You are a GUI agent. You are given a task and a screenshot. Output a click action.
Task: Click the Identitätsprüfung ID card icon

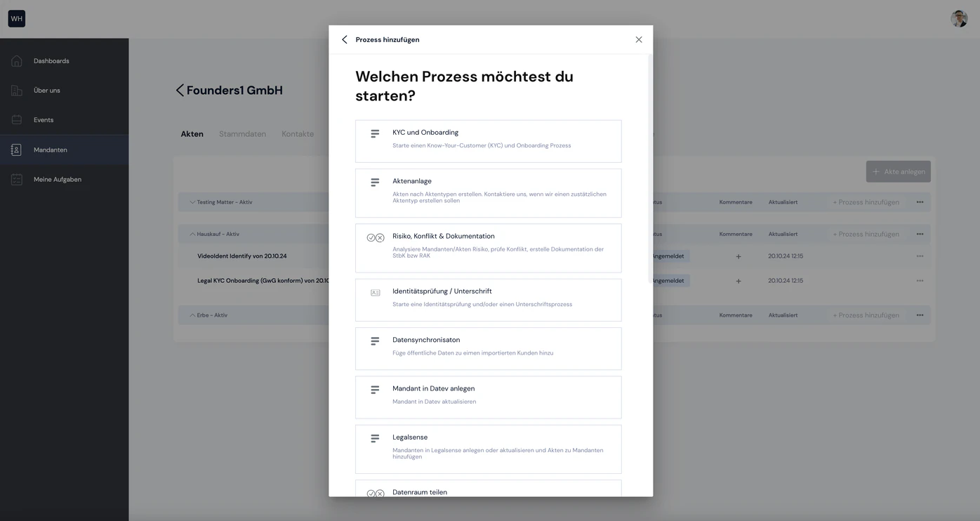pyautogui.click(x=376, y=293)
